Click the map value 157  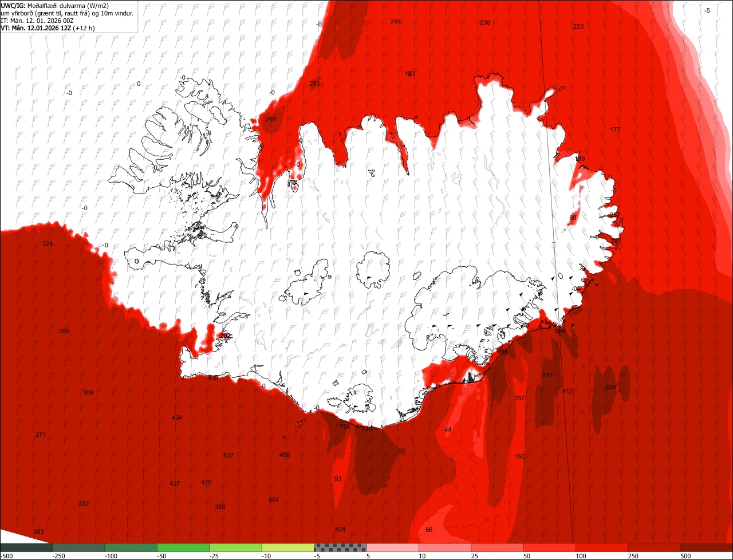519,398
